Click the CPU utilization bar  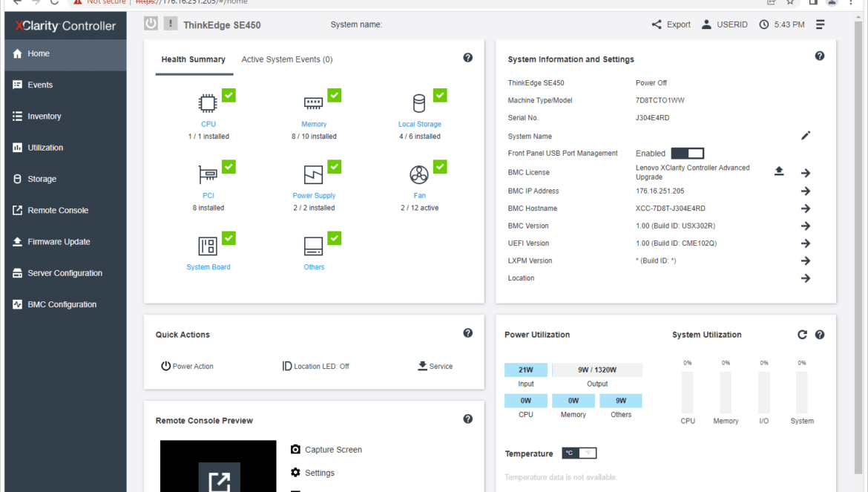[688, 393]
